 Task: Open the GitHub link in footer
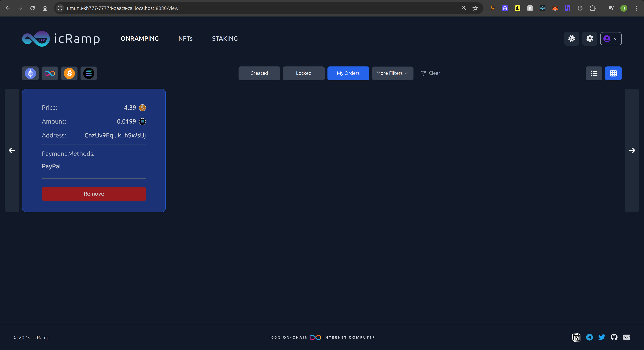pyautogui.click(x=614, y=337)
